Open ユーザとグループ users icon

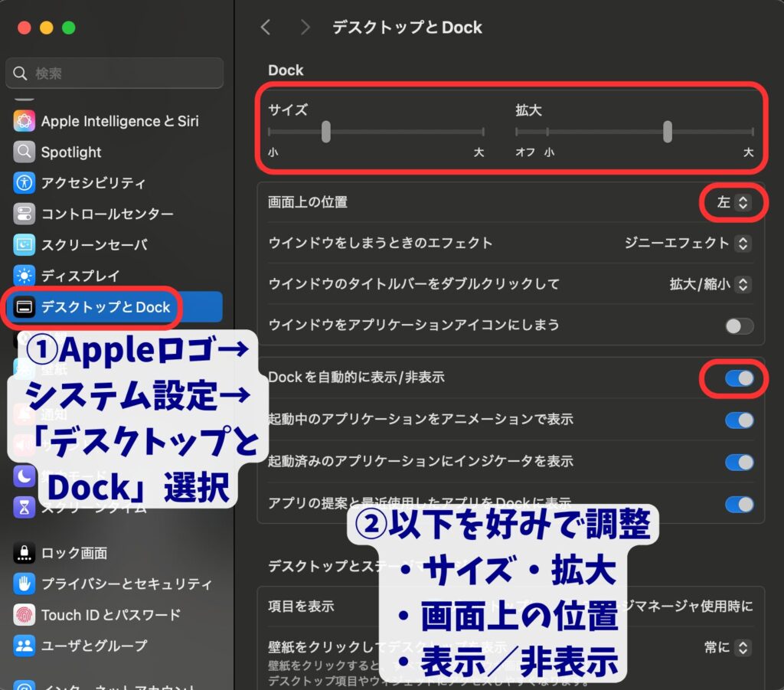[x=24, y=646]
